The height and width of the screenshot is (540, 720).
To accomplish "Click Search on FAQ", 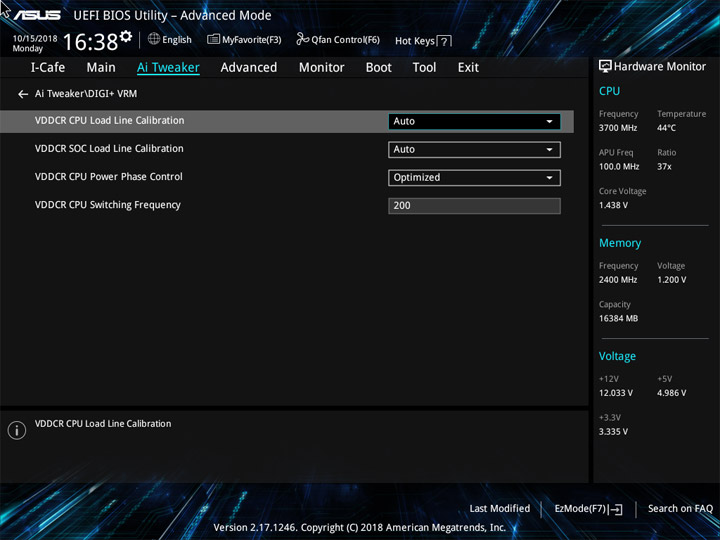I will (x=680, y=509).
